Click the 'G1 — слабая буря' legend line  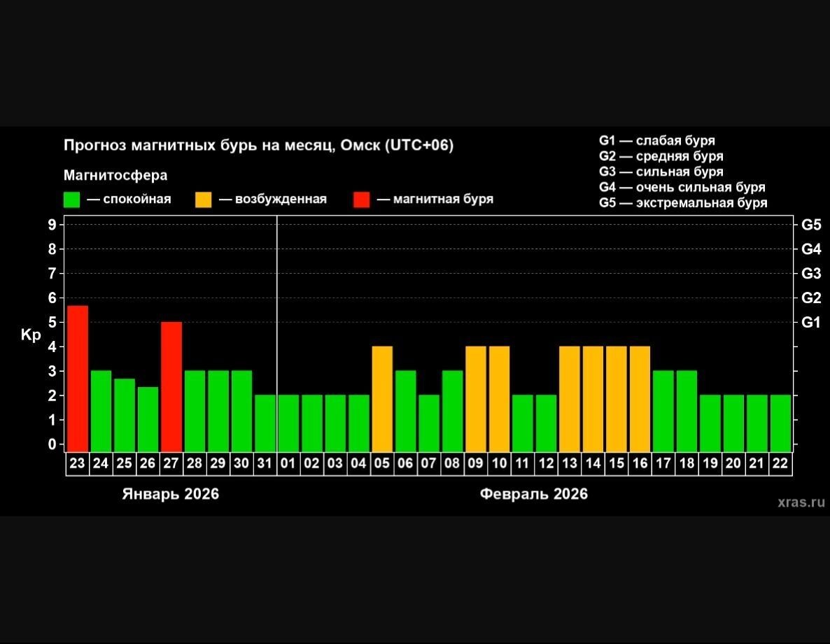pos(657,141)
